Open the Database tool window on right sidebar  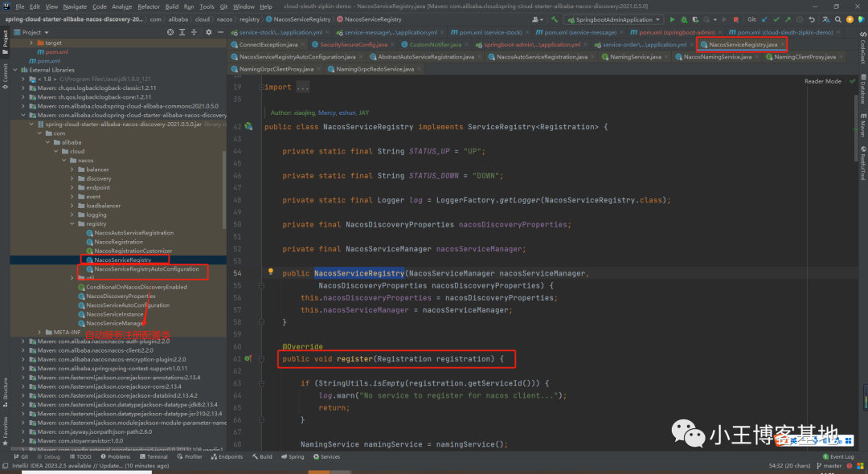[863, 88]
